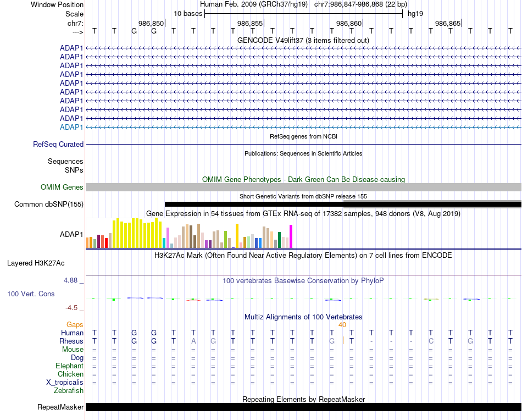Screen dimensions: 522x420
Task: Click the GENCODE V49lift37 track title
Action: click(303, 40)
